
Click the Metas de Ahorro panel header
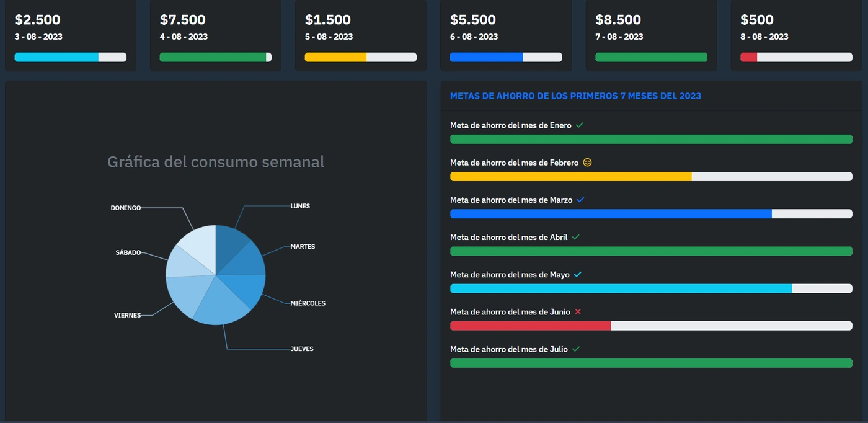pos(575,96)
